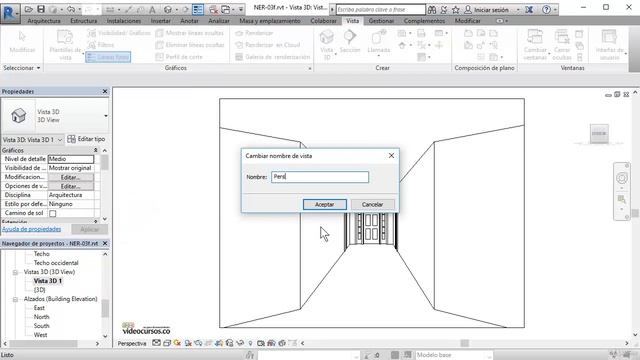Switch to the Insertar ribbon tab

click(x=160, y=20)
